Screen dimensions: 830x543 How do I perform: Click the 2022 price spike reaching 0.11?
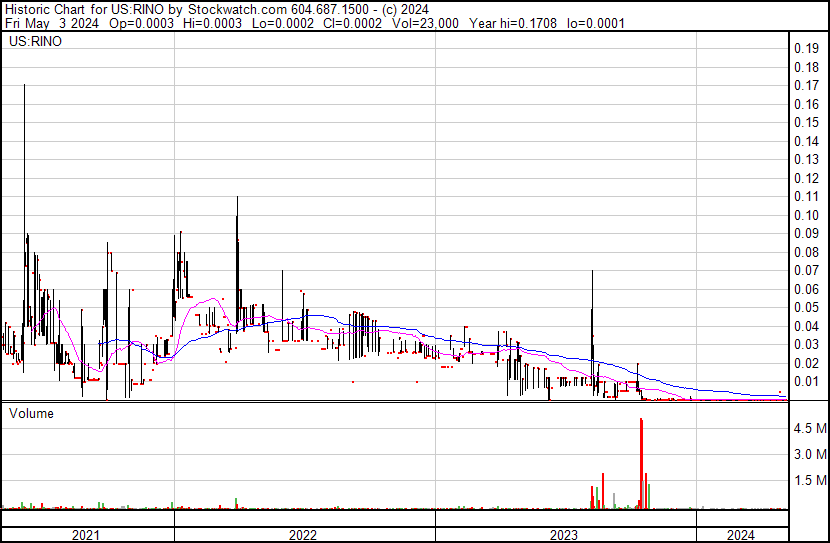click(237, 198)
